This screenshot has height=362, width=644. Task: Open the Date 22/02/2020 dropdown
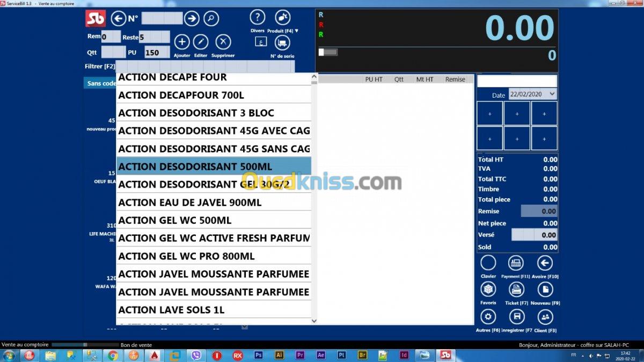(532, 94)
